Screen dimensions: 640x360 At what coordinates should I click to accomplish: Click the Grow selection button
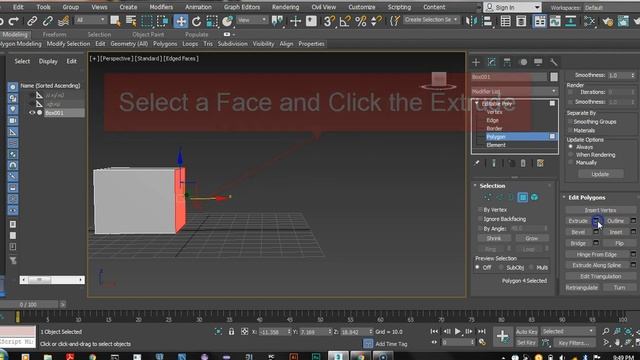(531, 238)
